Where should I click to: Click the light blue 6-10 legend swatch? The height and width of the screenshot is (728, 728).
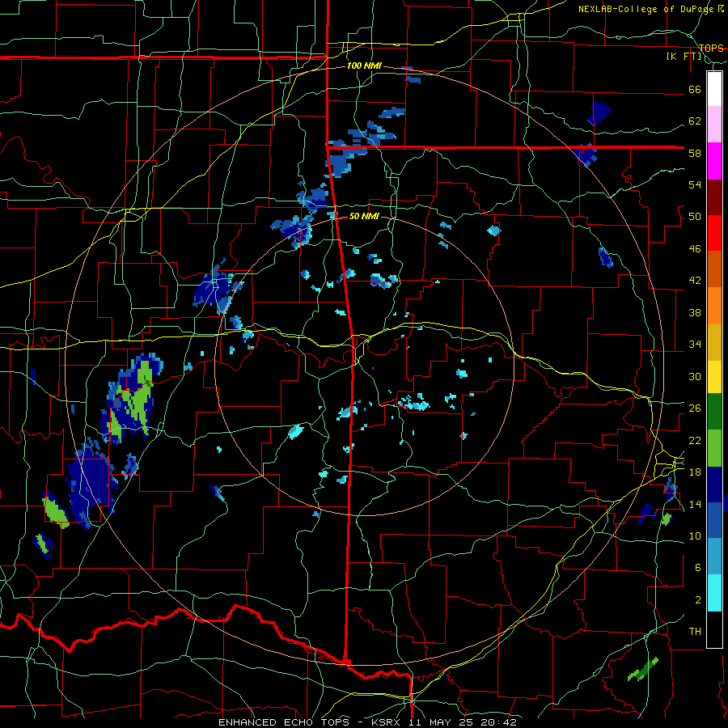click(714, 557)
